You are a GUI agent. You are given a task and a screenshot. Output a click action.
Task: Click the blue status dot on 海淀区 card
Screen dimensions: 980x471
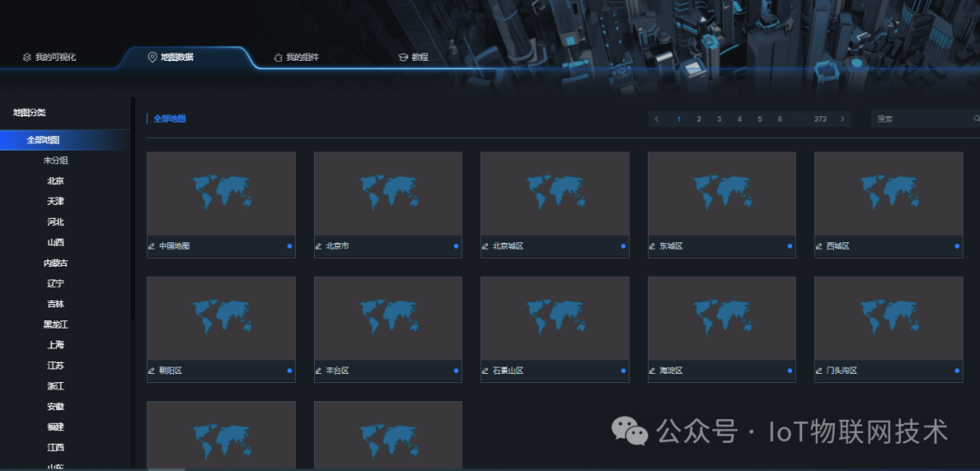[x=790, y=371]
